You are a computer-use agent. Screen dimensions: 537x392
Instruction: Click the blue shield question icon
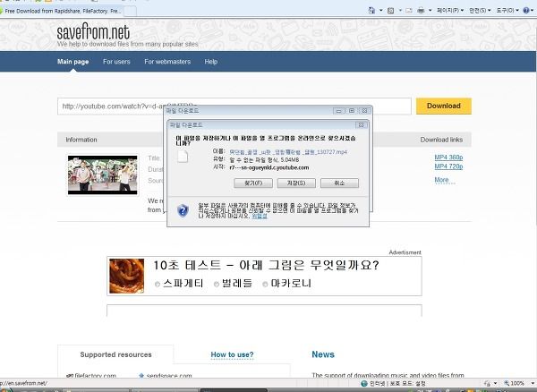click(183, 210)
